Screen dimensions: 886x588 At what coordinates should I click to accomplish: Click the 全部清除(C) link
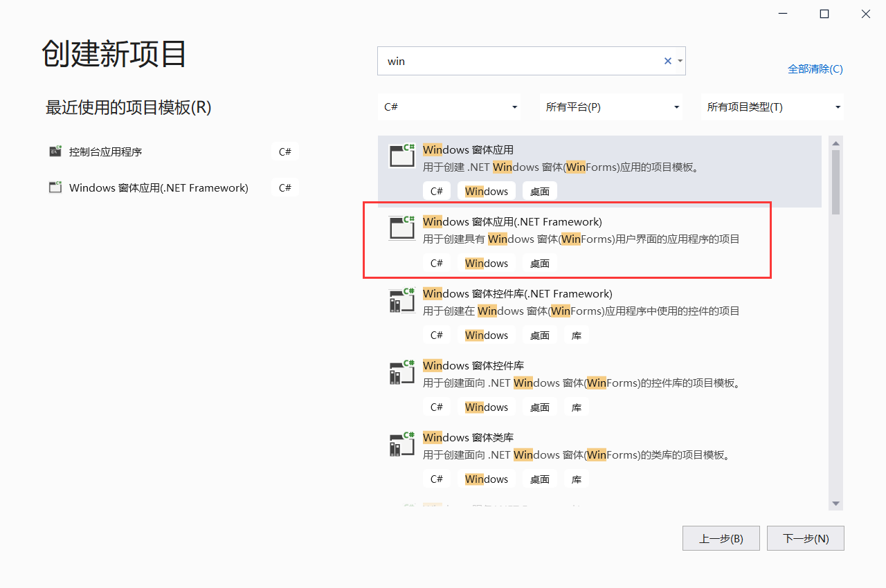click(x=815, y=69)
